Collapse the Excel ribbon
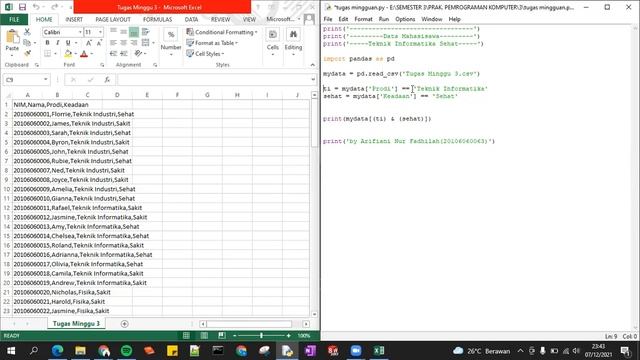640x360 pixels. point(313,65)
